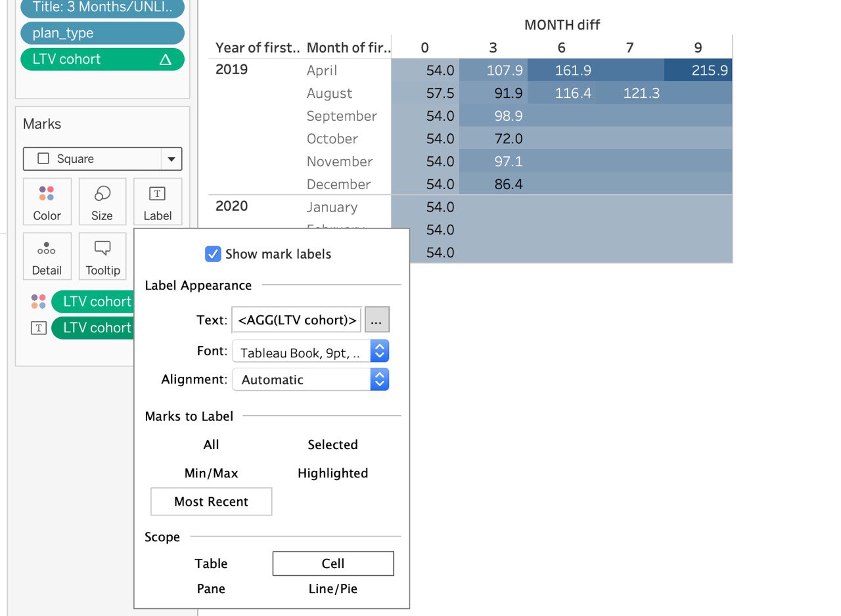
Task: Click the 161.9 cell
Action: pyautogui.click(x=561, y=70)
